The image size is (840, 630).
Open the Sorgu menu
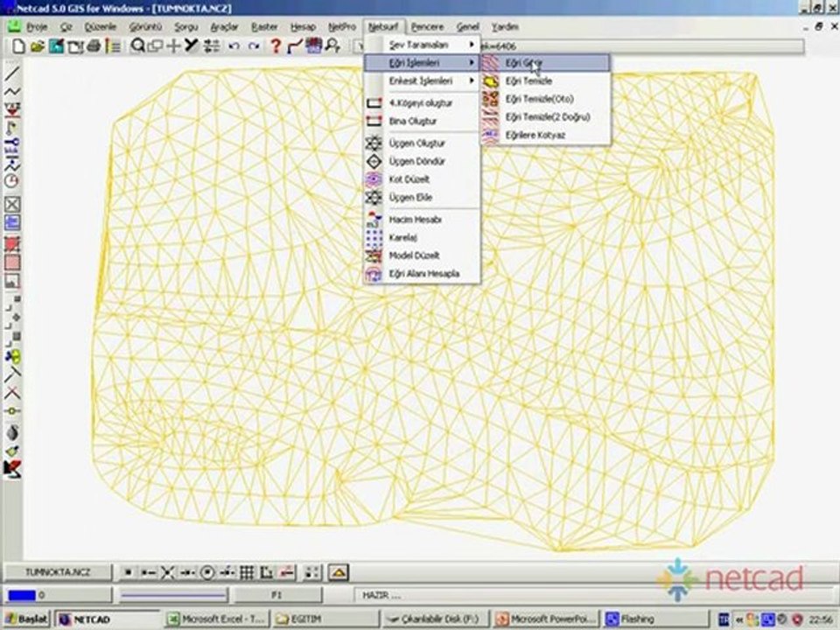[x=185, y=27]
